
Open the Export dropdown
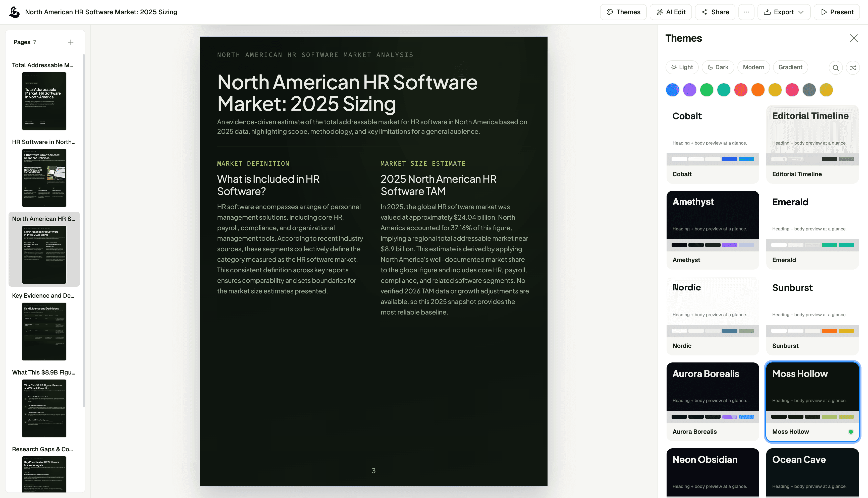click(x=784, y=12)
